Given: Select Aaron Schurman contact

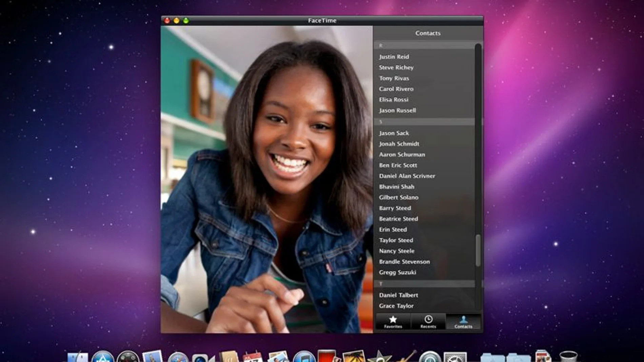Looking at the screenshot, I should coord(402,154).
